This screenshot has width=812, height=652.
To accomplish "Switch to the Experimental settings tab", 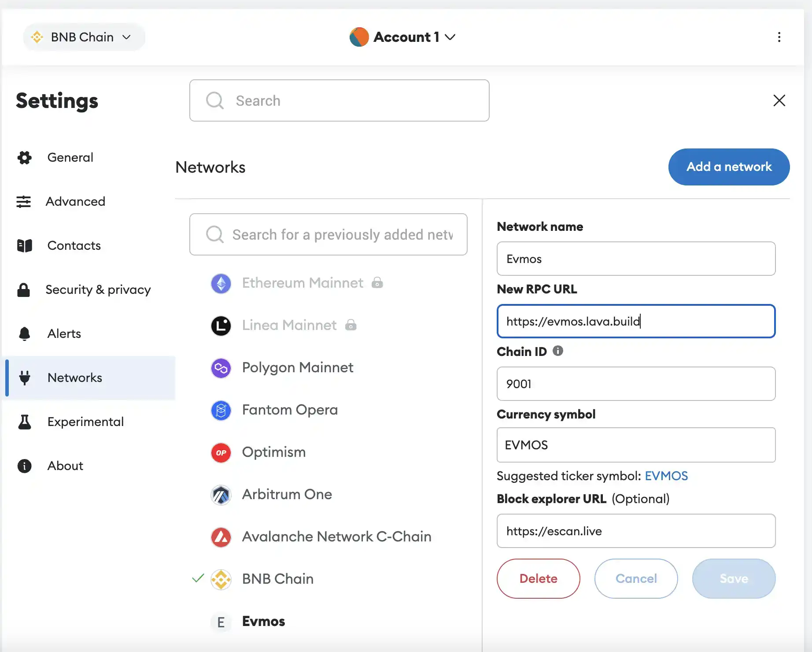I will 85,422.
